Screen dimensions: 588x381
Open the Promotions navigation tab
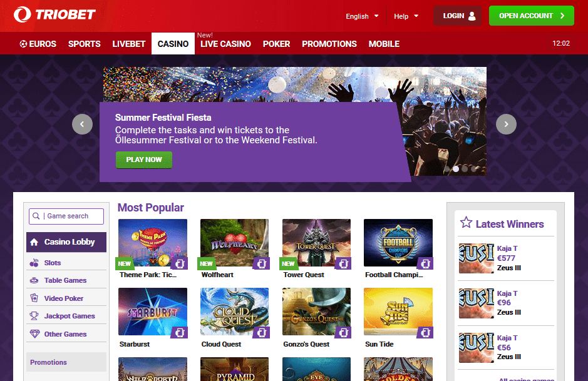pyautogui.click(x=329, y=44)
